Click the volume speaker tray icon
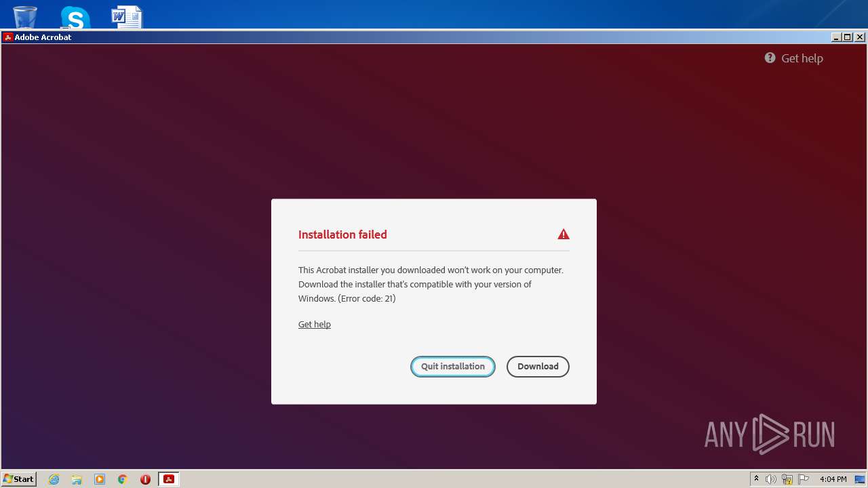 [x=771, y=479]
